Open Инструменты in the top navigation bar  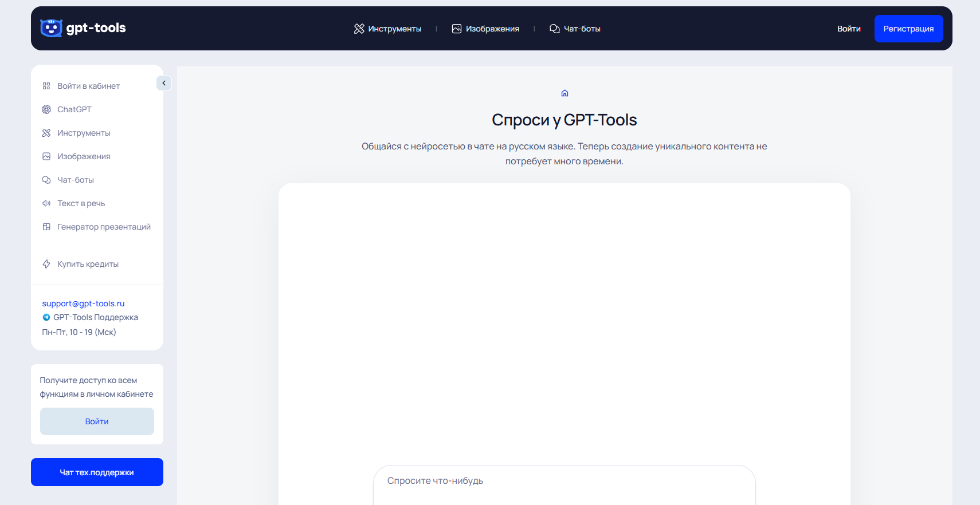tap(388, 29)
